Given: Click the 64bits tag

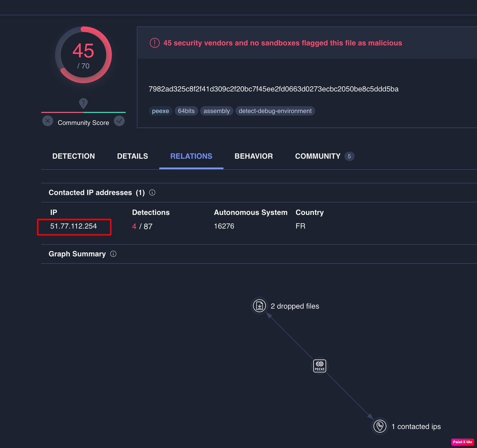Looking at the screenshot, I should point(186,111).
